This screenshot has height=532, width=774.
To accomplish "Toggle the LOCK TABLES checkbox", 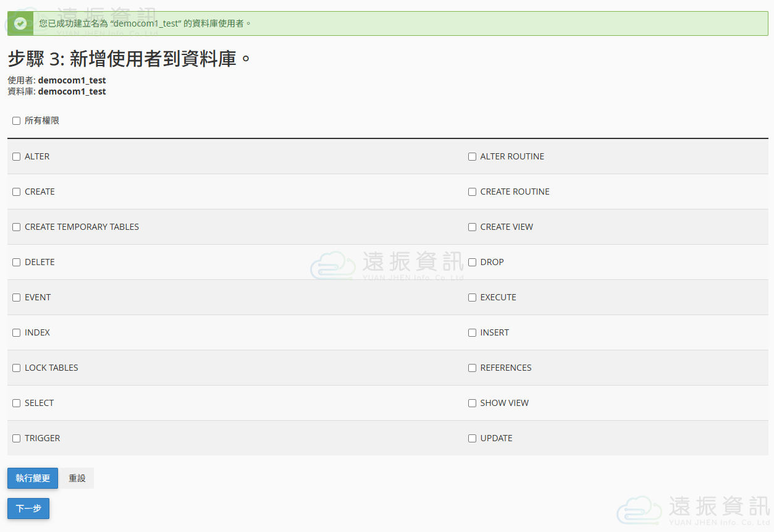I will pos(17,368).
